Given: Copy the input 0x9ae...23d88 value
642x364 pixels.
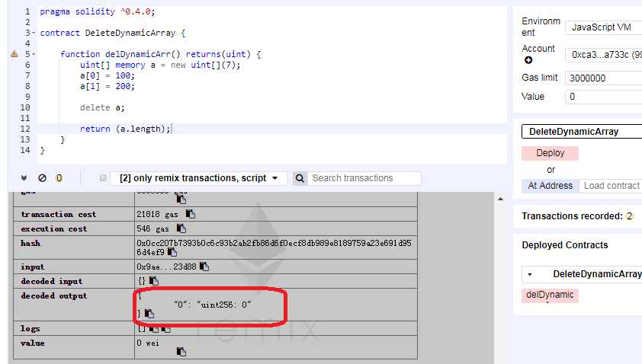Looking at the screenshot, I should click(204, 267).
